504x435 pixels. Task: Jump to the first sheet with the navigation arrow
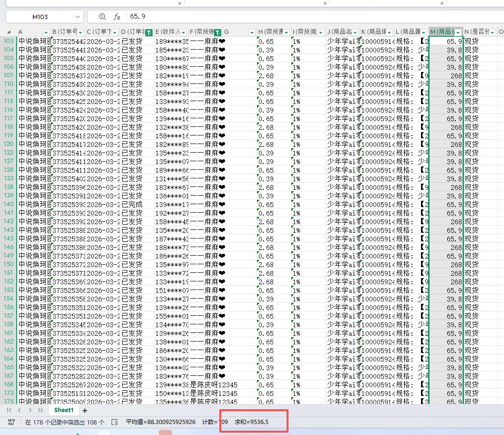click(x=10, y=410)
